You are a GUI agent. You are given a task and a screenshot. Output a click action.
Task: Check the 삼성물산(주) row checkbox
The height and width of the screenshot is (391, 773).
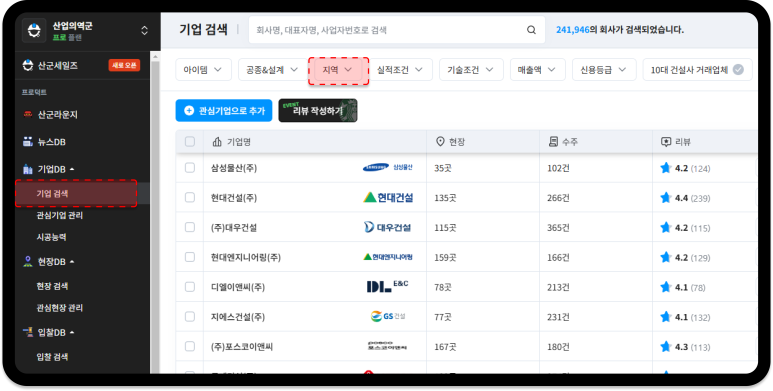pos(190,168)
